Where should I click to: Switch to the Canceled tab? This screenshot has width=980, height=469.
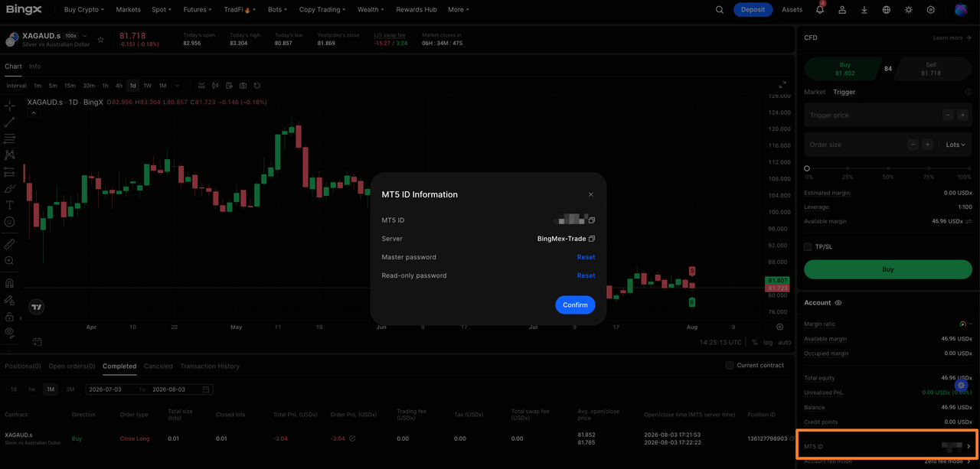coord(158,366)
